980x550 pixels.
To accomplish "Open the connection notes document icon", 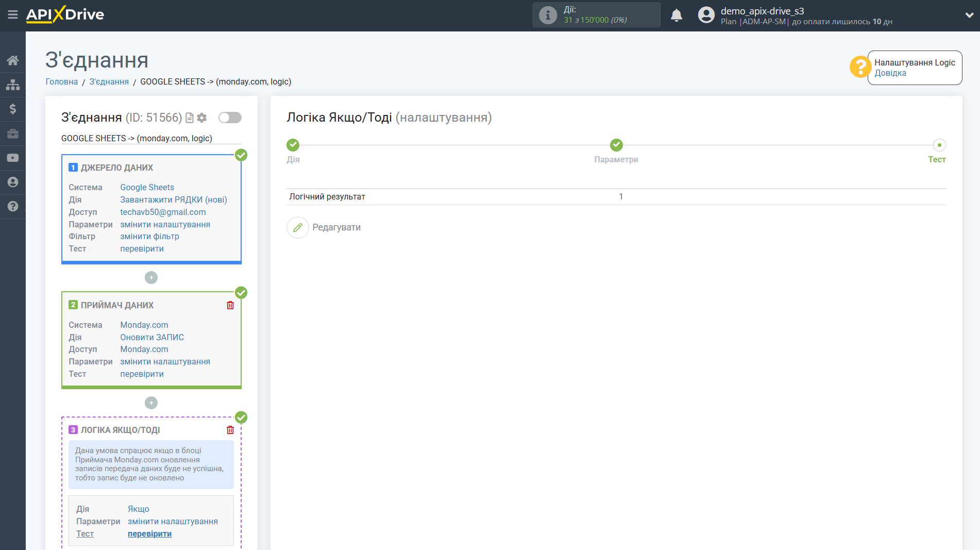I will click(189, 118).
